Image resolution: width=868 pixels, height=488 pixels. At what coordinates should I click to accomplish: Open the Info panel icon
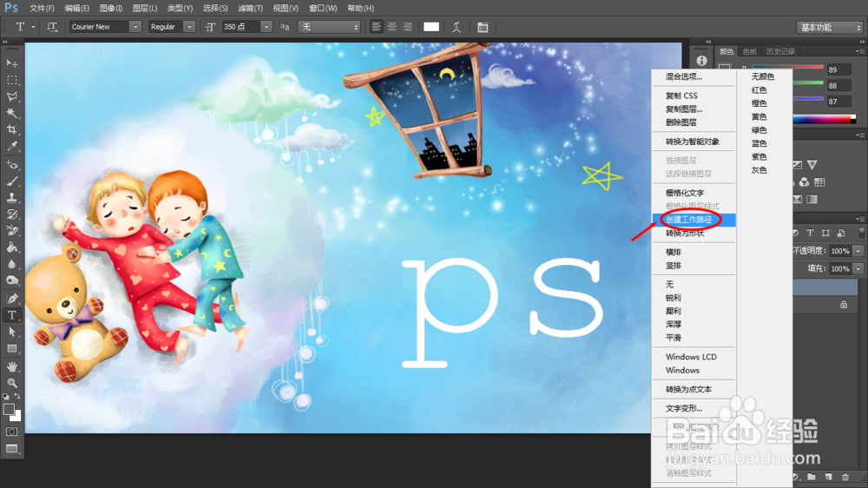pyautogui.click(x=701, y=61)
